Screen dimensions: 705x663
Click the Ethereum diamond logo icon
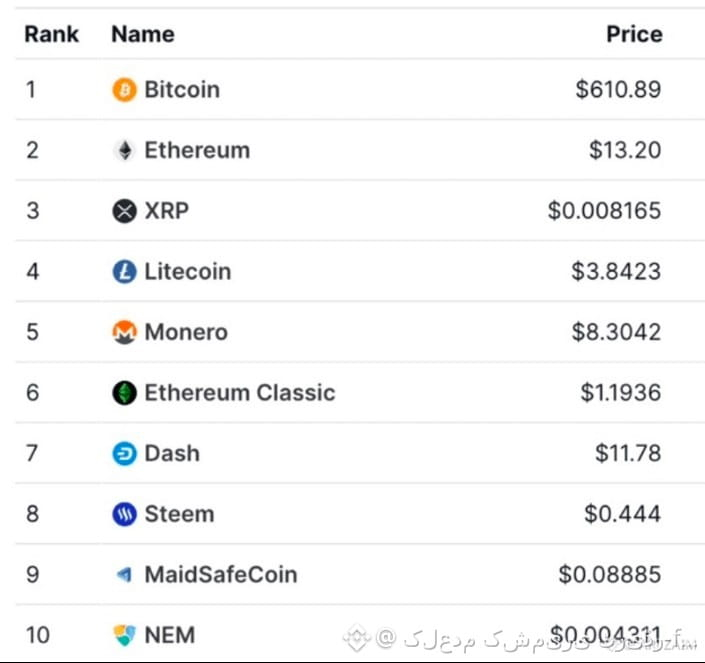125,150
